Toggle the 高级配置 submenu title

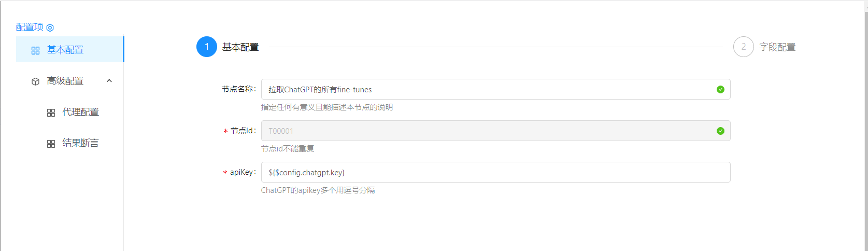[x=65, y=81]
